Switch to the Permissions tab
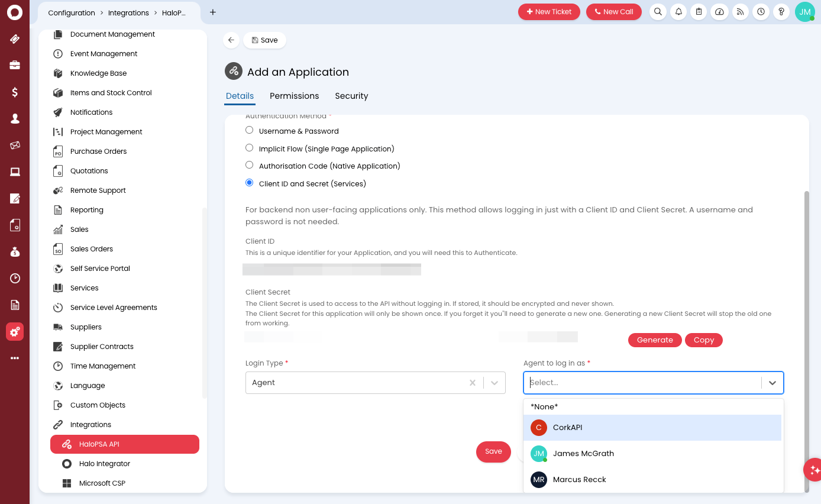 click(x=294, y=96)
